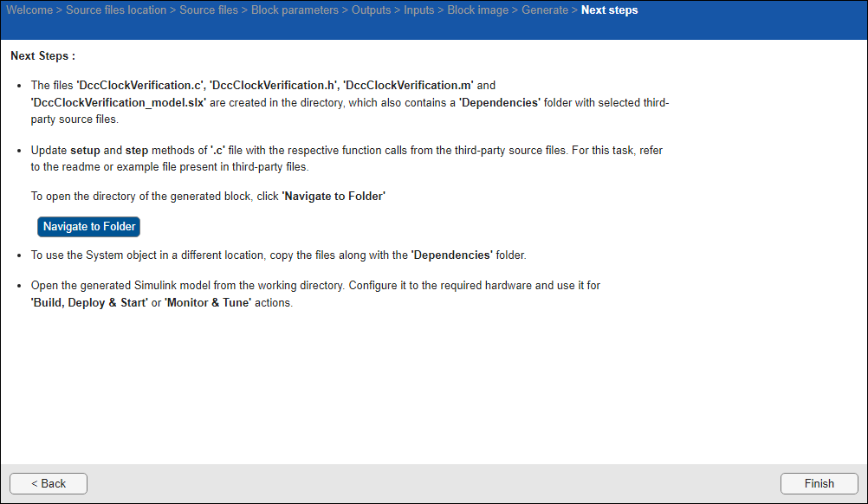This screenshot has width=868, height=504.
Task: Click the 'DccClockVerification.c' file name text
Action: coord(140,85)
